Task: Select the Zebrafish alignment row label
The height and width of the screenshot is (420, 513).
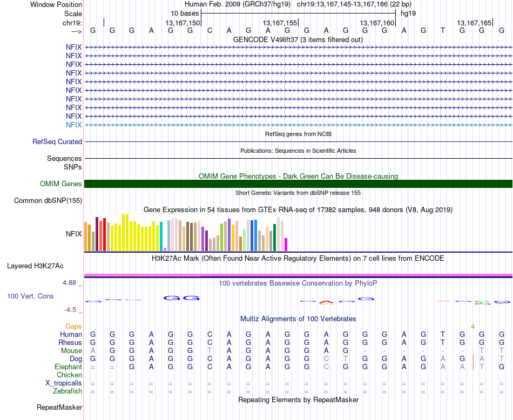Action: [x=67, y=391]
